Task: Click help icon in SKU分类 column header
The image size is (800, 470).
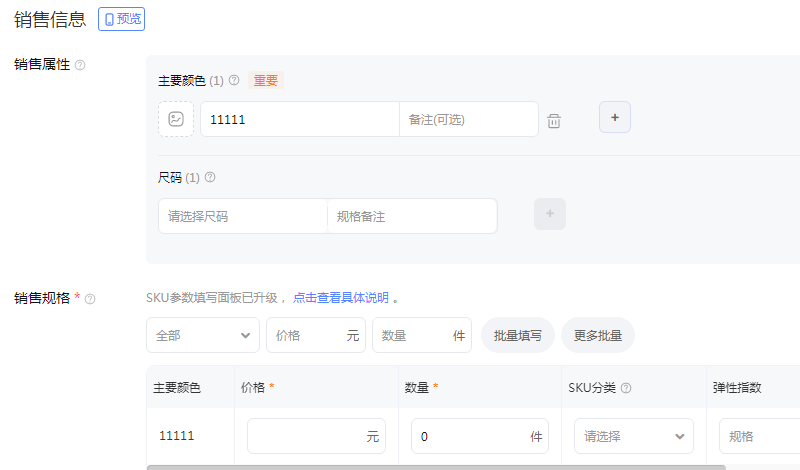Action: [626, 388]
